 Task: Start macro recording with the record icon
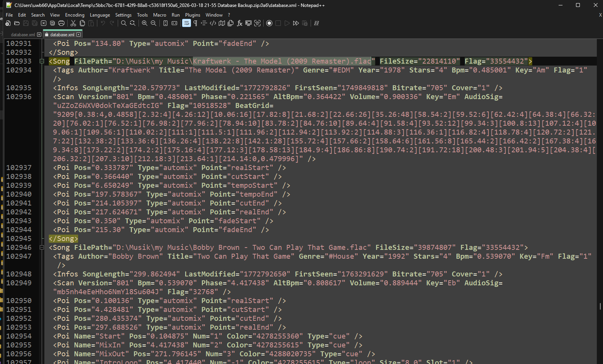pyautogui.click(x=269, y=23)
